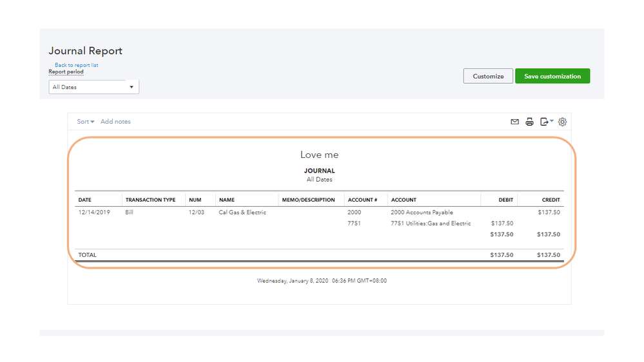Open the All Dates report period dropdown
The width and height of the screenshot is (644, 362).
[x=94, y=87]
